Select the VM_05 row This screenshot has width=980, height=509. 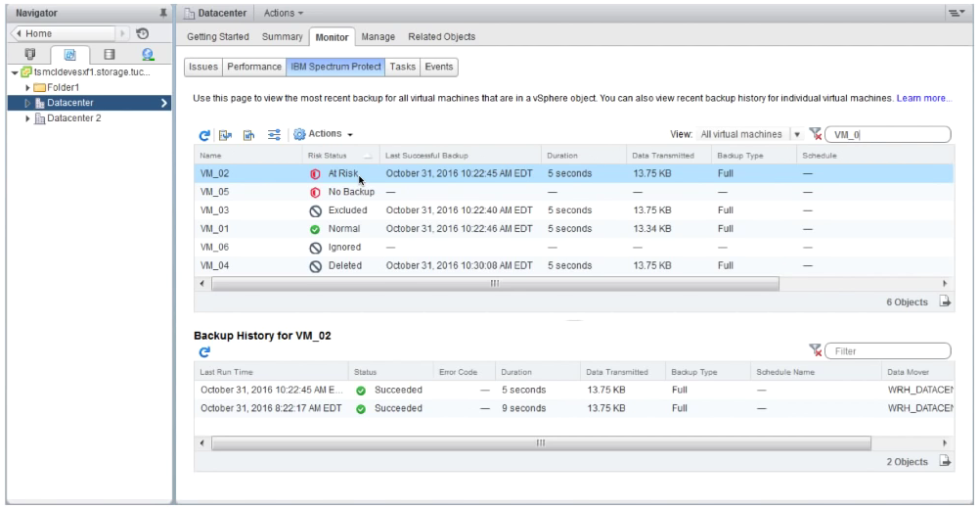pos(574,192)
